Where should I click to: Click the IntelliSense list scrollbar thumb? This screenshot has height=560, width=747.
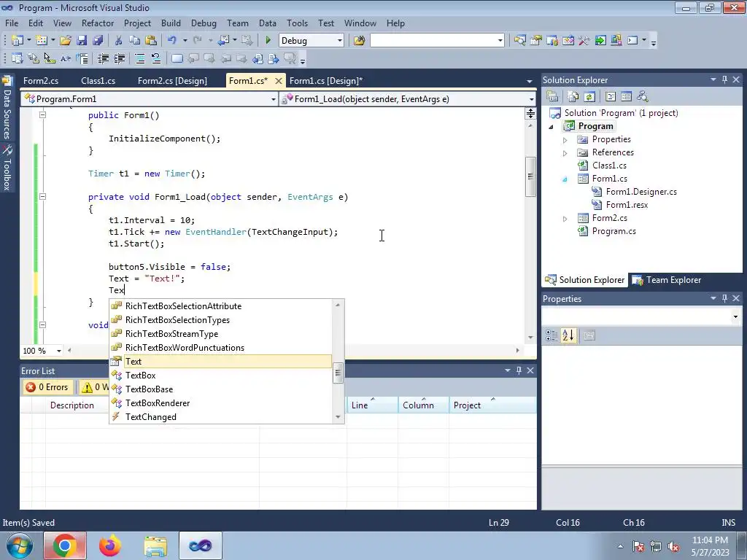(x=338, y=373)
